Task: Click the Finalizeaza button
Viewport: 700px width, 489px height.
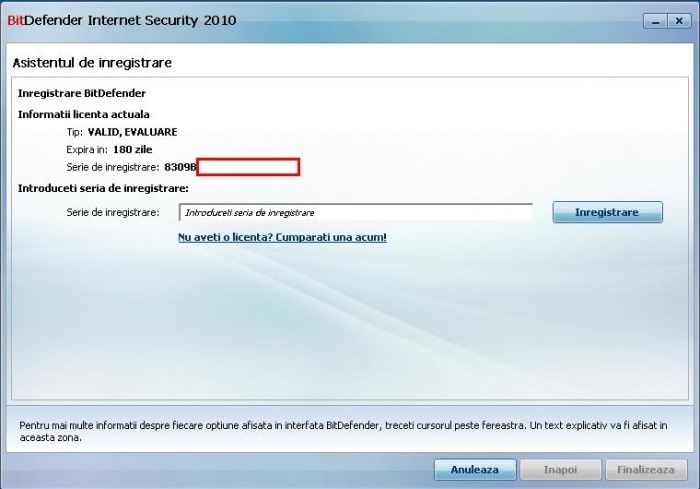Action: [x=645, y=469]
